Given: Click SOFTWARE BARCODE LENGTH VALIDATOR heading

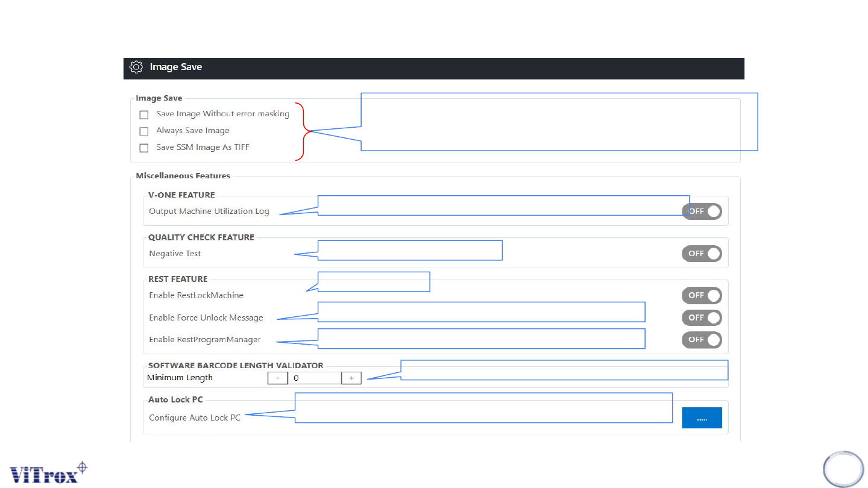Looking at the screenshot, I should tap(236, 365).
